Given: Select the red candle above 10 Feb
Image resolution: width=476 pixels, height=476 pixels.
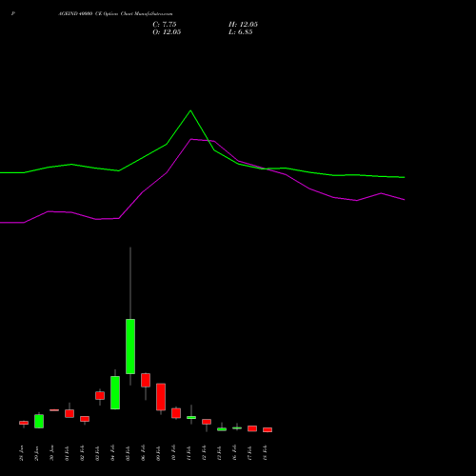Looking at the screenshot, I should coord(176,413).
